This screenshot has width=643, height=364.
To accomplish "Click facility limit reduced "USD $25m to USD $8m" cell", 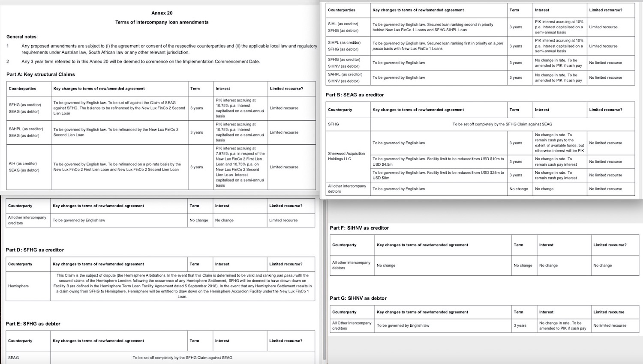I will click(x=439, y=175).
